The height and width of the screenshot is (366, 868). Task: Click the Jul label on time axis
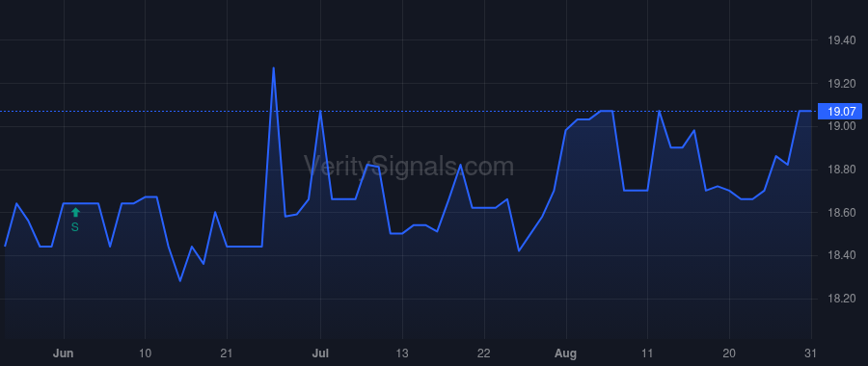click(320, 353)
